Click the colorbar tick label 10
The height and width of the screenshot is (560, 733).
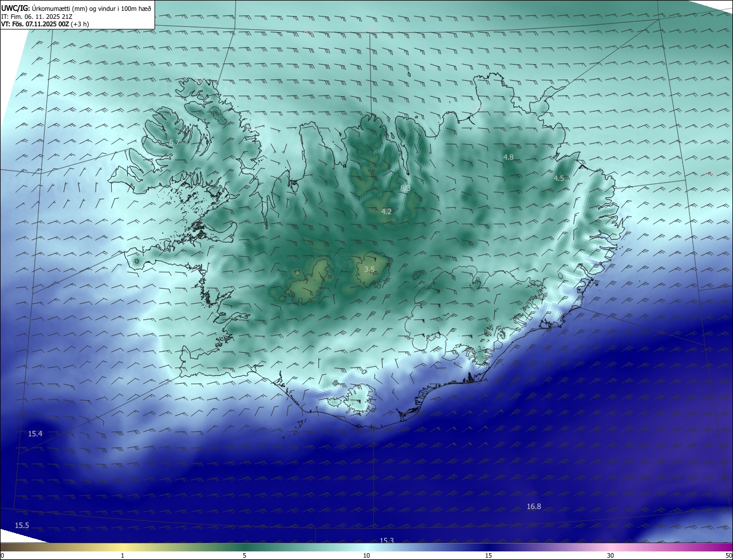tap(366, 555)
